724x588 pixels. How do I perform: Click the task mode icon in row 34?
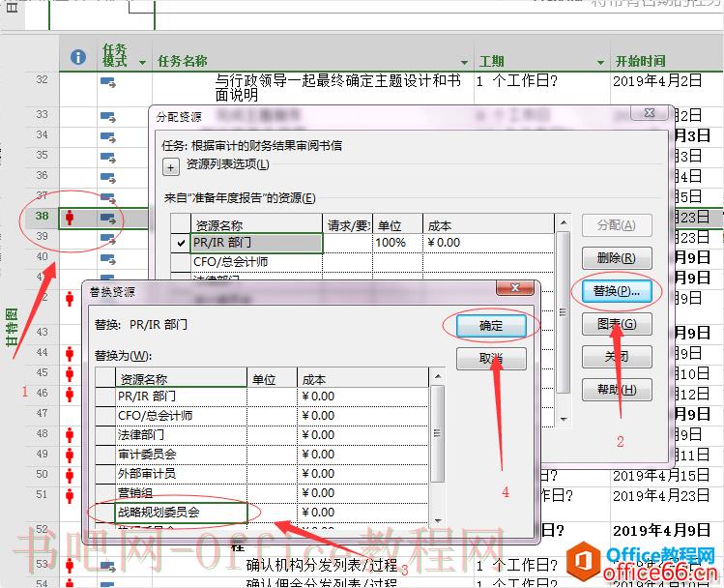point(108,137)
